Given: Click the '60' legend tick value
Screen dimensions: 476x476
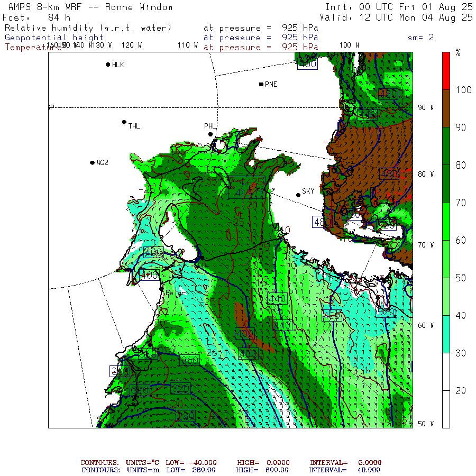Looking at the screenshot, I should tap(461, 240).
